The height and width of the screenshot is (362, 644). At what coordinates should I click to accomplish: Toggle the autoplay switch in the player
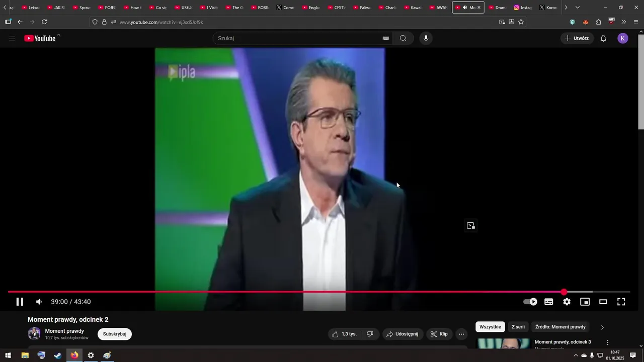(530, 302)
